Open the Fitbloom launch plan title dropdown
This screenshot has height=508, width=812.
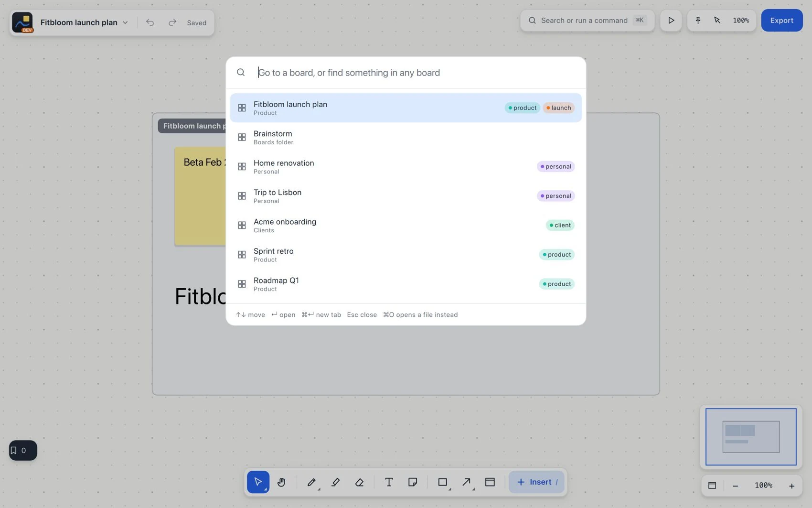[x=85, y=22]
